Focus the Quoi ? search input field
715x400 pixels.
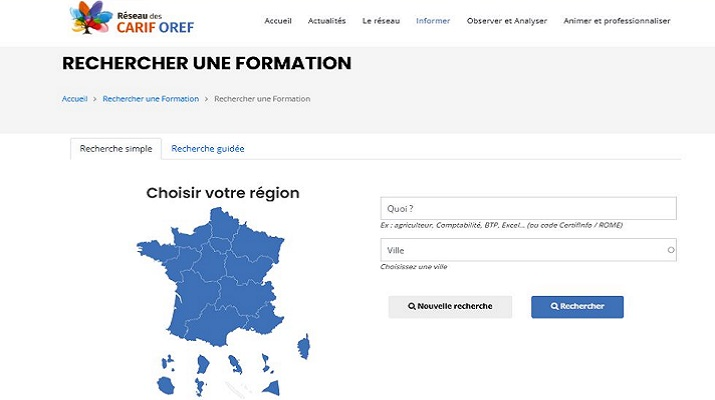tap(528, 208)
